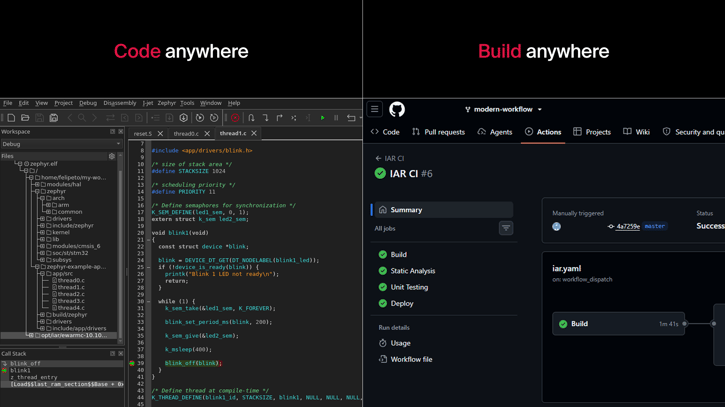Click the Find magnifier toolbar icon
This screenshot has width=725, height=407.
(x=82, y=118)
